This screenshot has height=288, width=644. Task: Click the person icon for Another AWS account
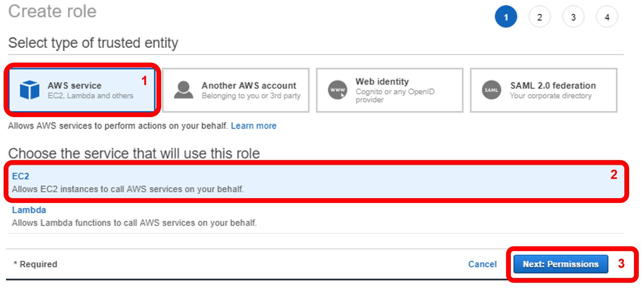pyautogui.click(x=184, y=90)
